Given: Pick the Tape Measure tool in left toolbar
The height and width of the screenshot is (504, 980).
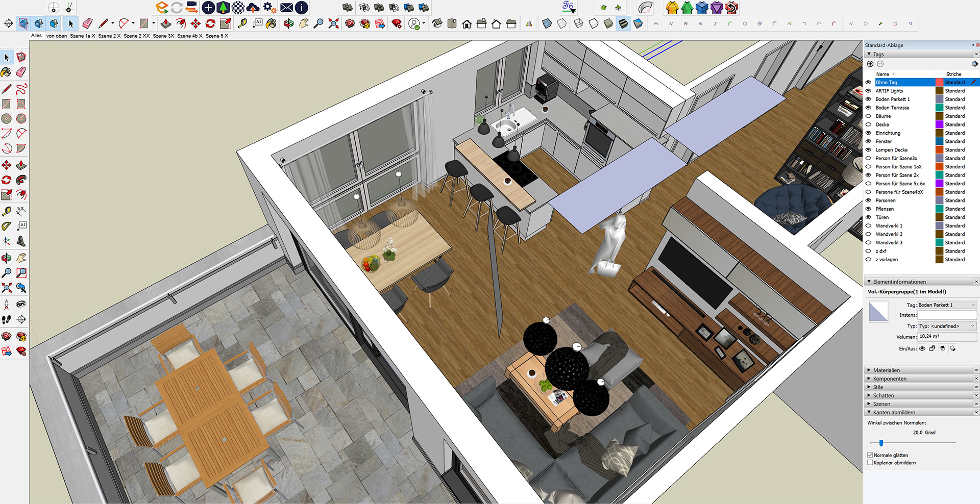Looking at the screenshot, I should click(x=7, y=211).
